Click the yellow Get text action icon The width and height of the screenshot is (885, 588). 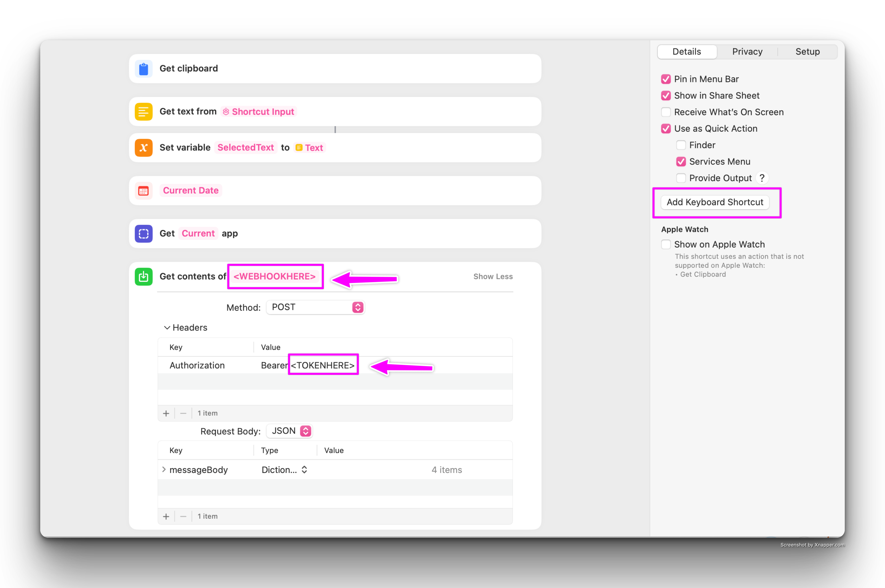(144, 112)
